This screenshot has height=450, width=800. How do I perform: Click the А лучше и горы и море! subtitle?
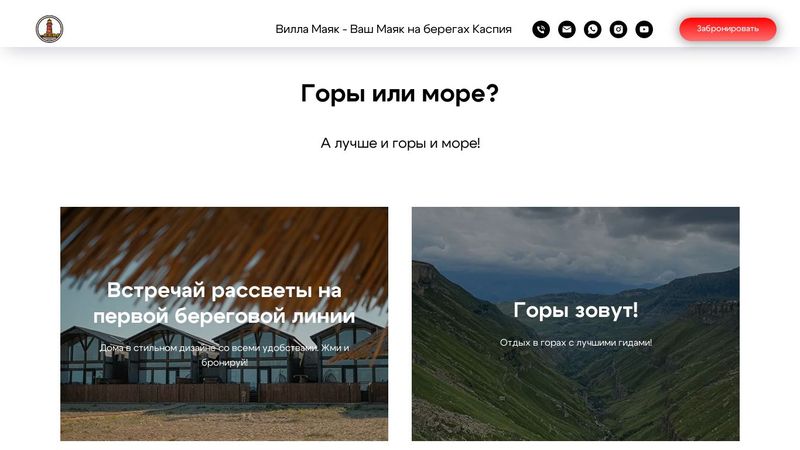point(400,143)
